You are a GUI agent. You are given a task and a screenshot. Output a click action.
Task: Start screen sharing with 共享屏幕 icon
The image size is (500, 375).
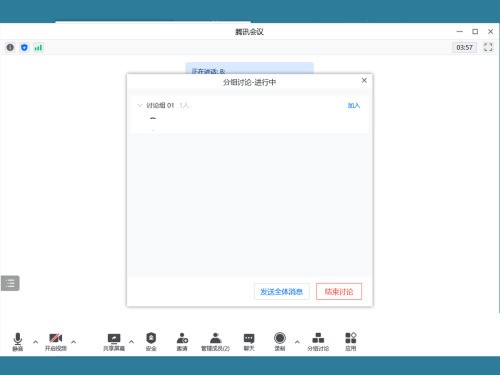pyautogui.click(x=114, y=341)
